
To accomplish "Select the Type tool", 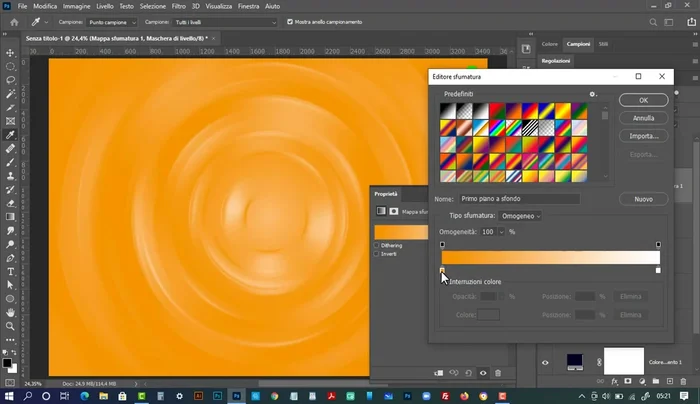I will pyautogui.click(x=10, y=270).
